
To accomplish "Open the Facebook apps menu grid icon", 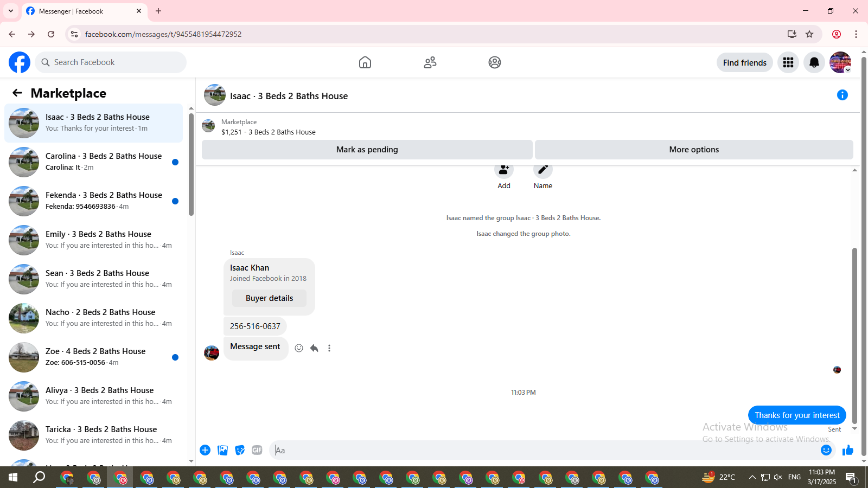I will coord(788,62).
